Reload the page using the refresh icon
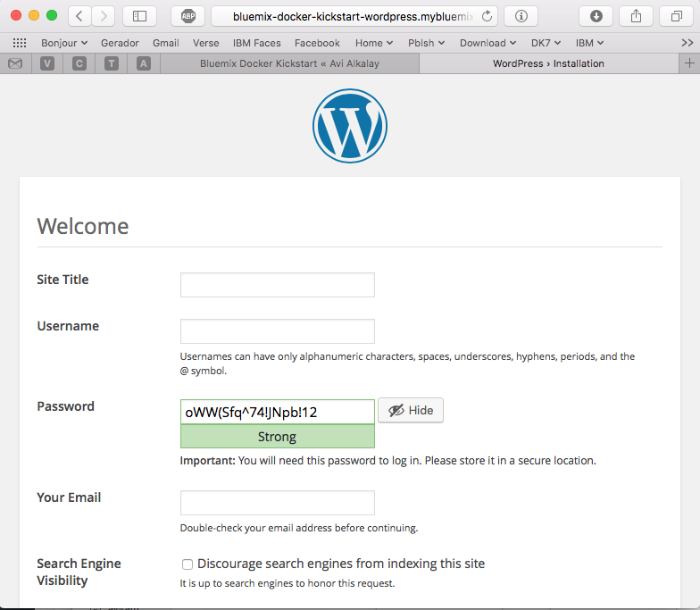The image size is (700, 610). 487,16
